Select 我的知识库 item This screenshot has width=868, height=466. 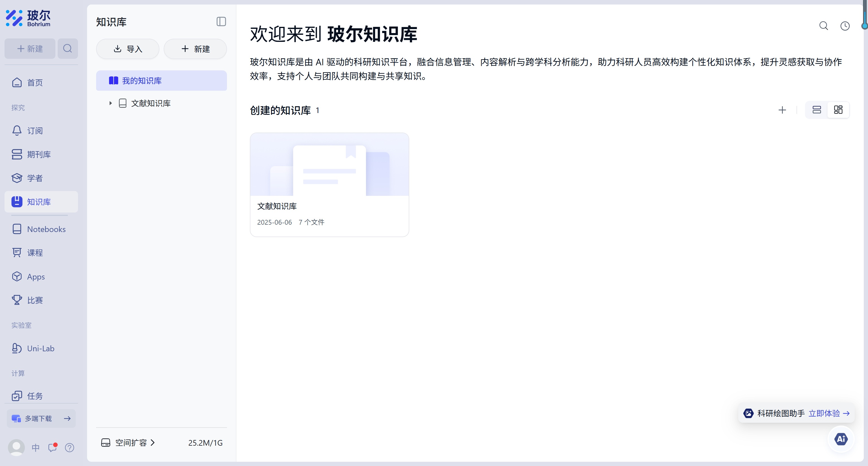[x=161, y=81]
